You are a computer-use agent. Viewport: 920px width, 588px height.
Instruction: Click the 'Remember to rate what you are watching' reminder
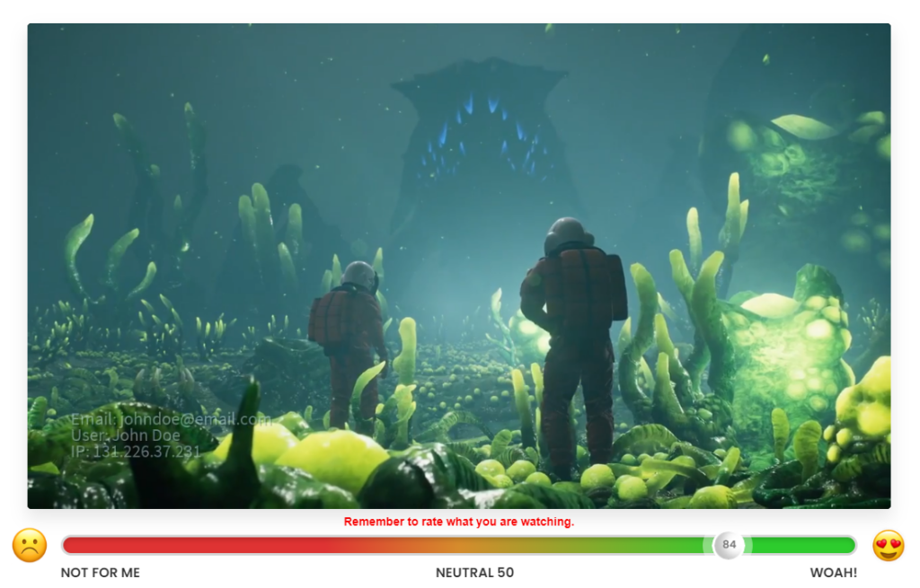459,522
